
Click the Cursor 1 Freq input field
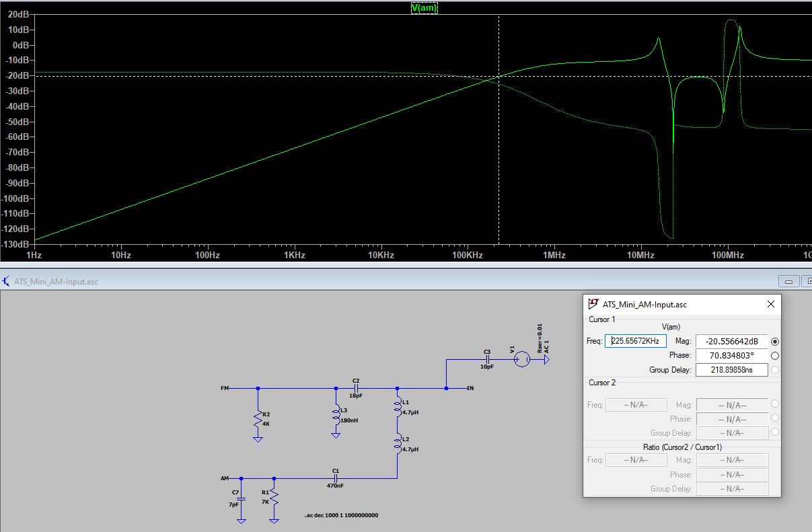click(636, 341)
